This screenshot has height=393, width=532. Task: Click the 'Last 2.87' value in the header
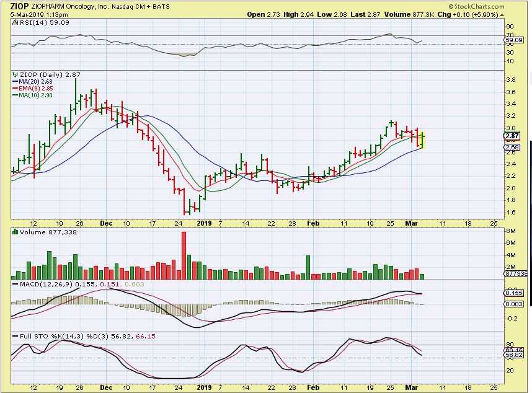pyautogui.click(x=366, y=15)
